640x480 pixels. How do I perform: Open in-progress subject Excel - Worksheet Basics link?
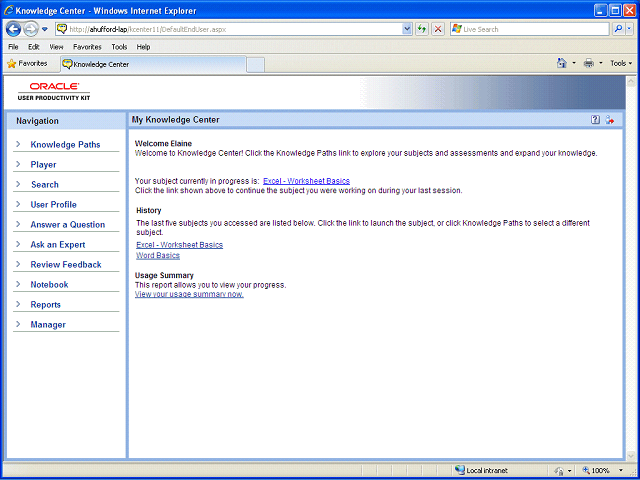[x=307, y=181]
